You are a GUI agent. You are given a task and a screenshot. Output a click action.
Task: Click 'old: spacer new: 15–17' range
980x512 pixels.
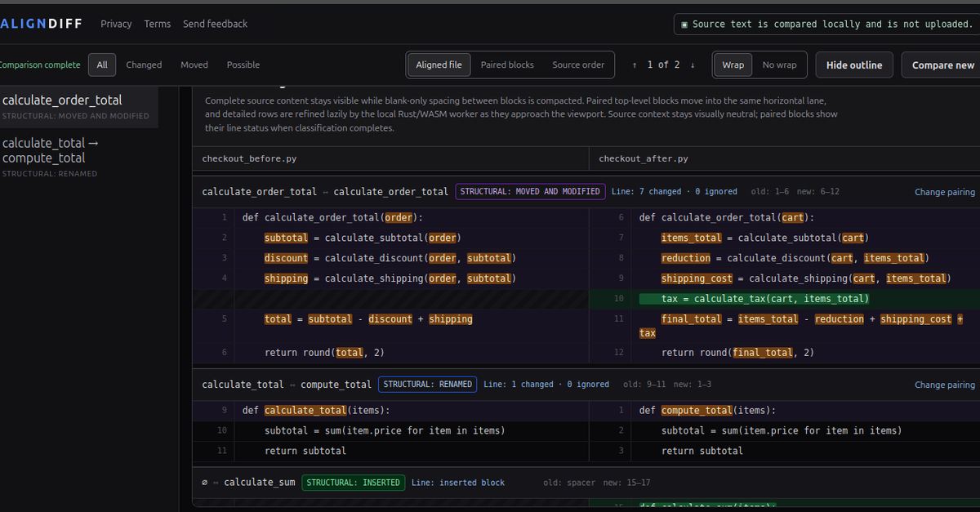pos(597,483)
